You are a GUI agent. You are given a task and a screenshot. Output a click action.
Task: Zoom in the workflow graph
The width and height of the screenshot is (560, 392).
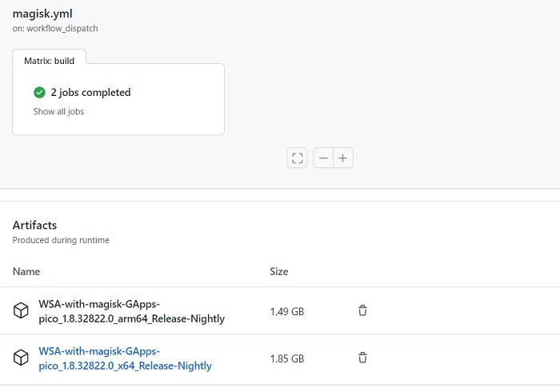(x=343, y=158)
